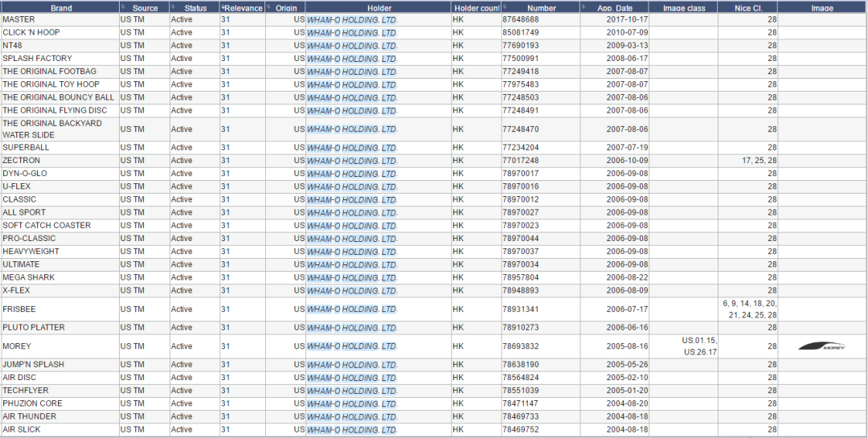
Task: Select the CLASSIC brand cell
Action: point(60,199)
